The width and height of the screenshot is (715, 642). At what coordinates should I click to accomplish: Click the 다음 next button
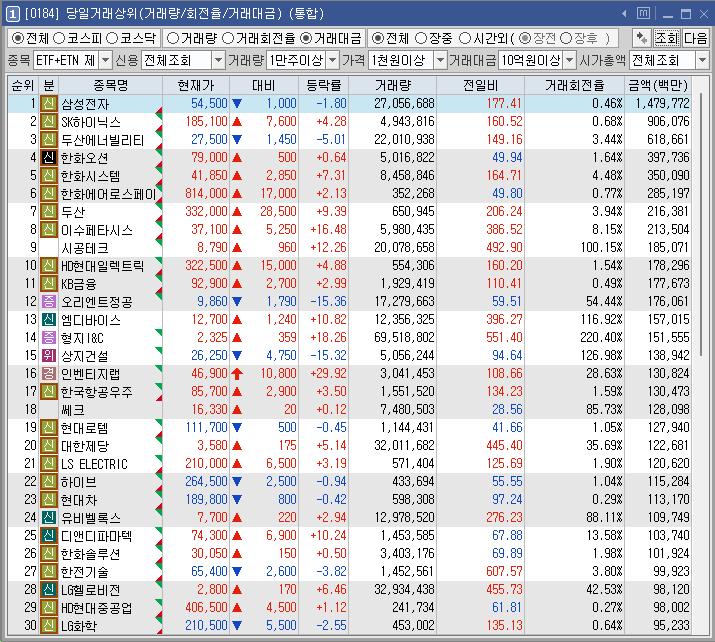tap(695, 38)
